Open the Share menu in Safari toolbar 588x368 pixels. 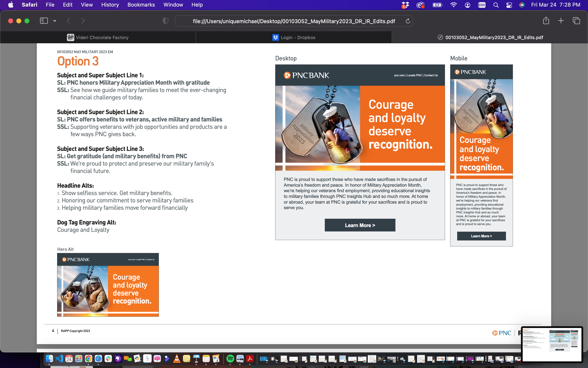click(x=546, y=20)
